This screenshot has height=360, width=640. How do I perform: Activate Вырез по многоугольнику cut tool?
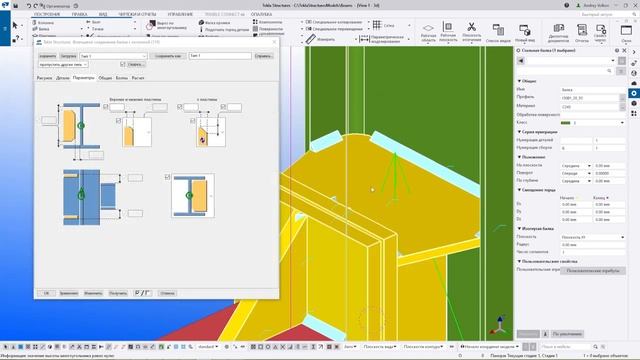(167, 25)
